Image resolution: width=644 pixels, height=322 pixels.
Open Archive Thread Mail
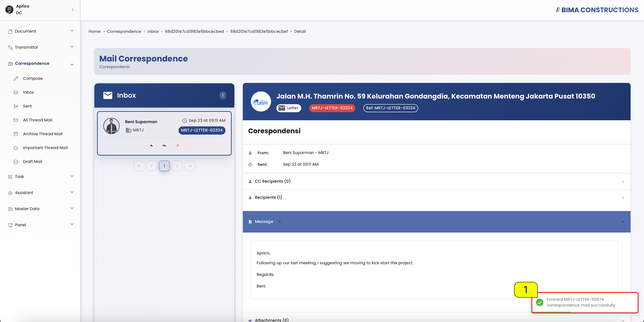pyautogui.click(x=43, y=134)
